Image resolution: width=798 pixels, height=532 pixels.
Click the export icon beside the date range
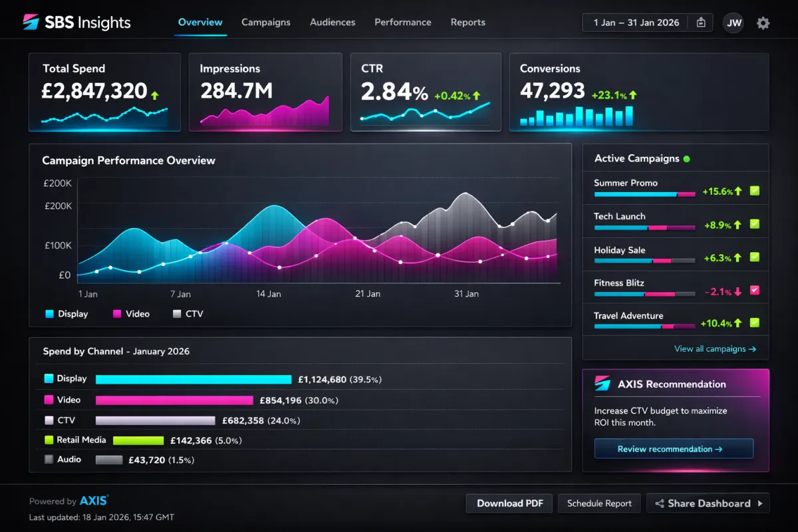click(701, 22)
